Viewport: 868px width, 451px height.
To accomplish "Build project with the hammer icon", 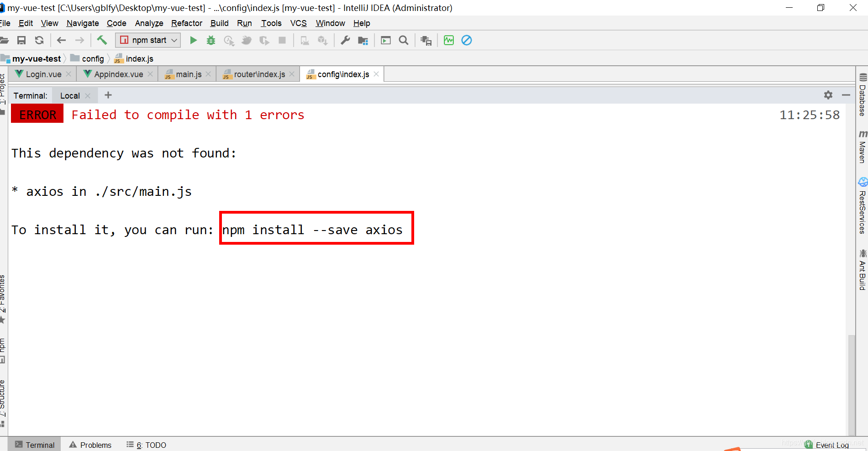I will (102, 40).
